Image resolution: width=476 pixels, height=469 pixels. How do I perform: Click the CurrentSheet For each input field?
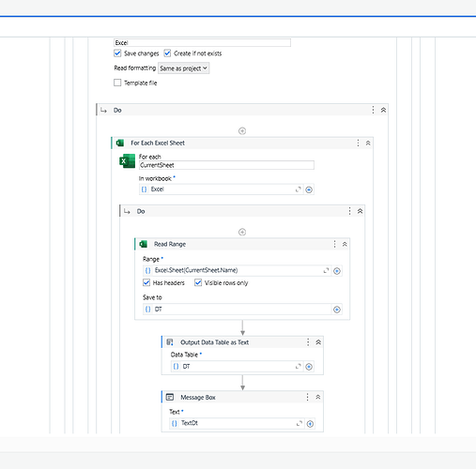point(226,165)
